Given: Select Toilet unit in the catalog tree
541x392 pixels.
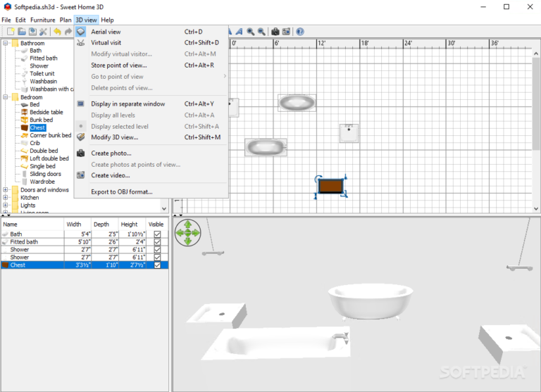Looking at the screenshot, I should (x=42, y=73).
